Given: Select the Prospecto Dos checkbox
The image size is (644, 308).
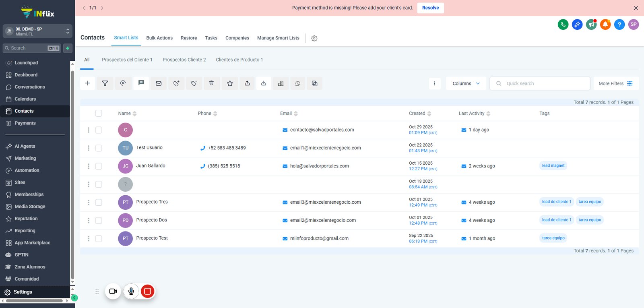Looking at the screenshot, I should [99, 221].
